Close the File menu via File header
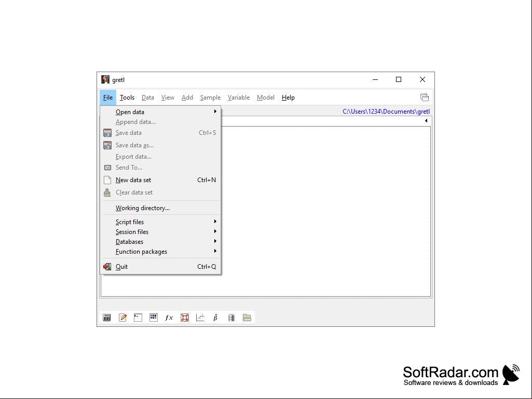532x399 pixels. [108, 98]
